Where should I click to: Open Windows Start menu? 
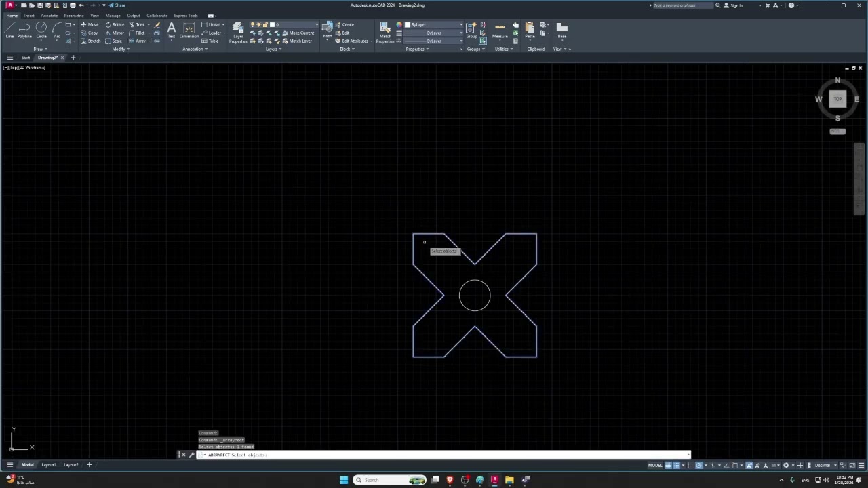point(344,480)
